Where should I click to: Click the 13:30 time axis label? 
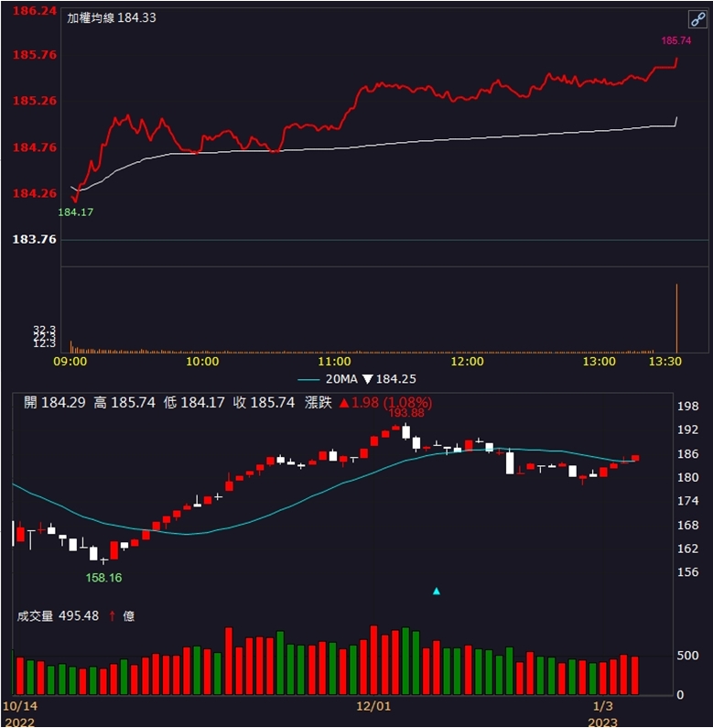(x=665, y=361)
